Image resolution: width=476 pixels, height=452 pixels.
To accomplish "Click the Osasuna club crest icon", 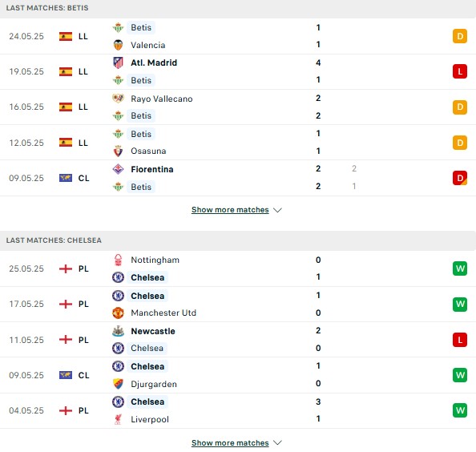I will [118, 151].
